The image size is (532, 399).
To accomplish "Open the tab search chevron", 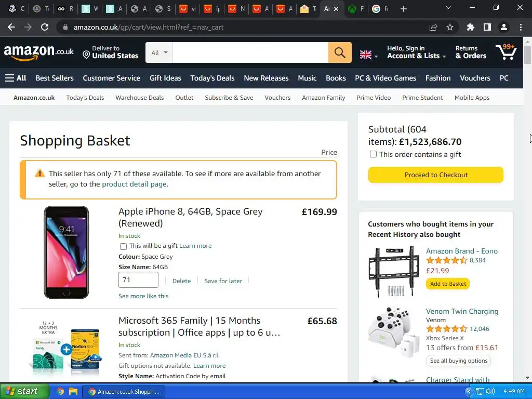I will point(448,8).
